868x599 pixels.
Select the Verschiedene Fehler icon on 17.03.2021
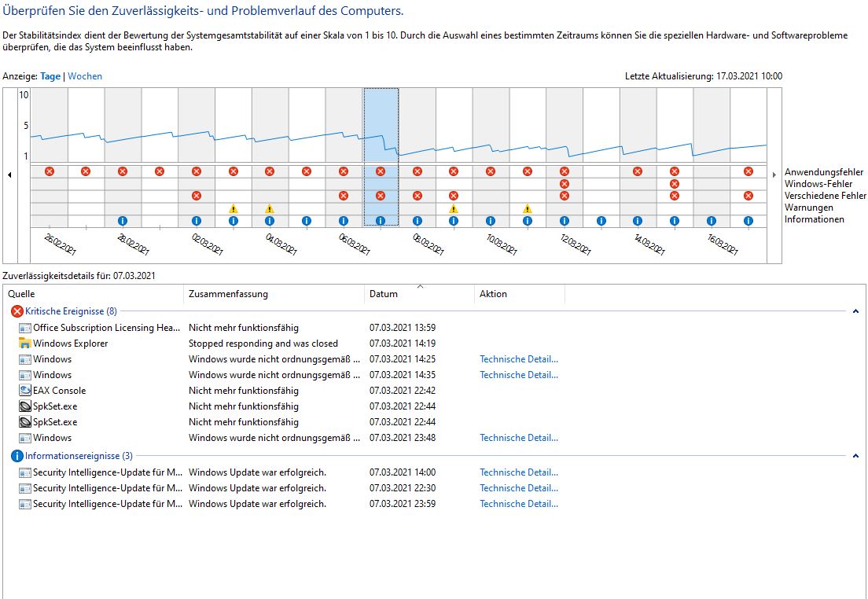click(748, 196)
